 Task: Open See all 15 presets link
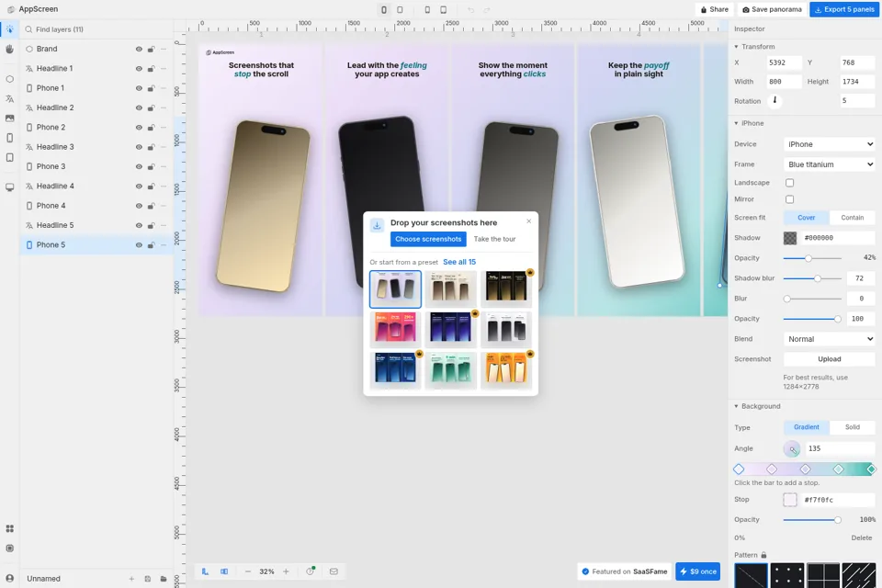point(459,262)
